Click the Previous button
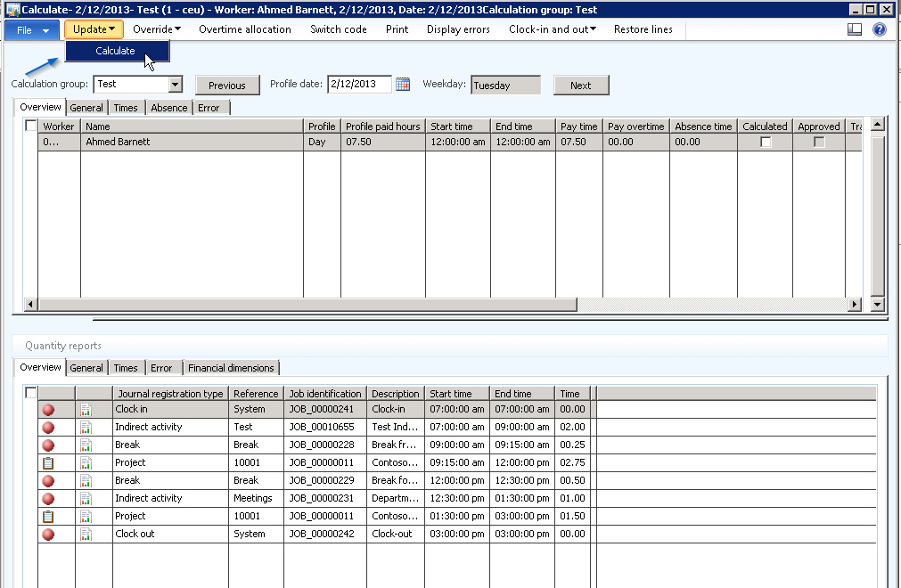Viewport: 901px width, 588px height. point(227,86)
